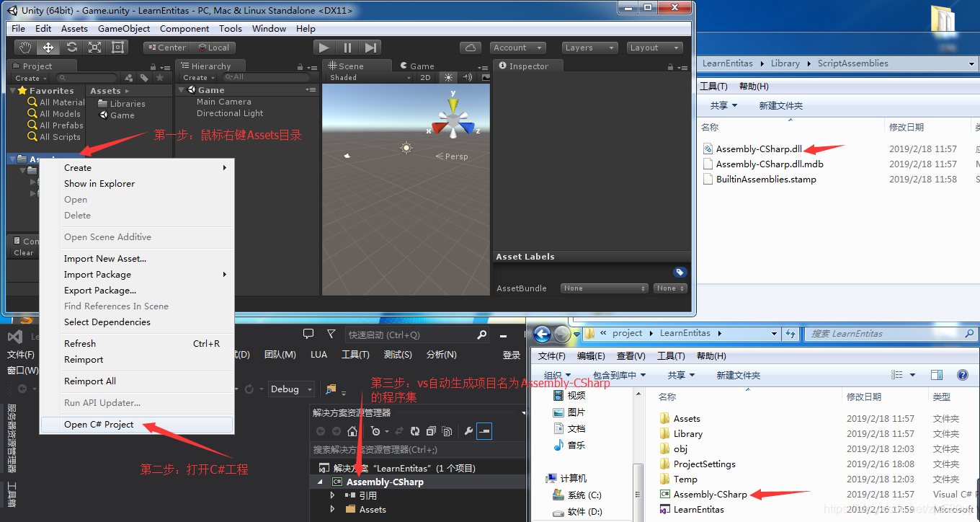
Task: Toggle Persp projection label in Scene view
Action: point(452,156)
